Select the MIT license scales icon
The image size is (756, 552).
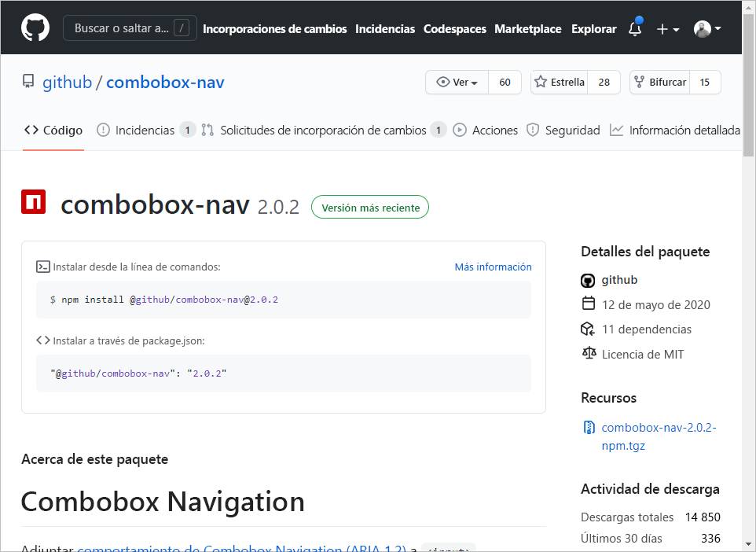(588, 354)
